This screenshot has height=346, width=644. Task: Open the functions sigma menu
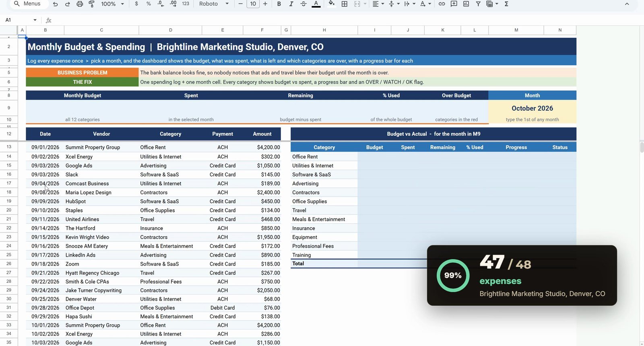pyautogui.click(x=506, y=4)
